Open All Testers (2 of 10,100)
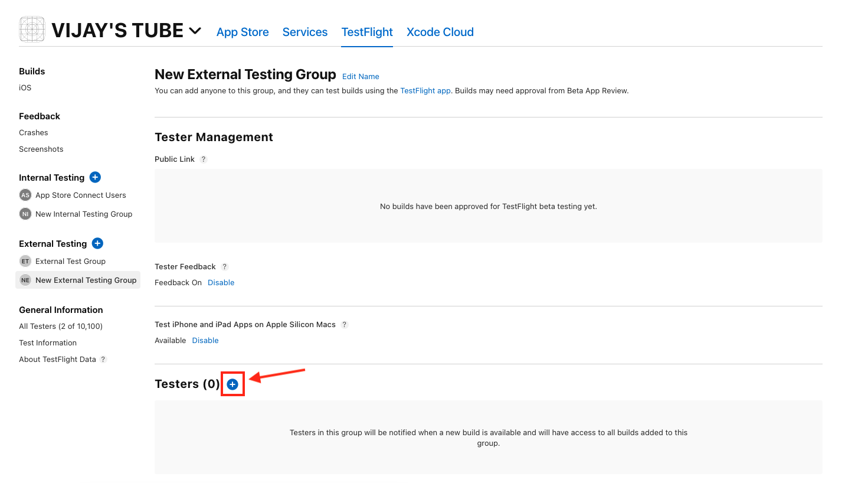The height and width of the screenshot is (483, 868). 61,327
